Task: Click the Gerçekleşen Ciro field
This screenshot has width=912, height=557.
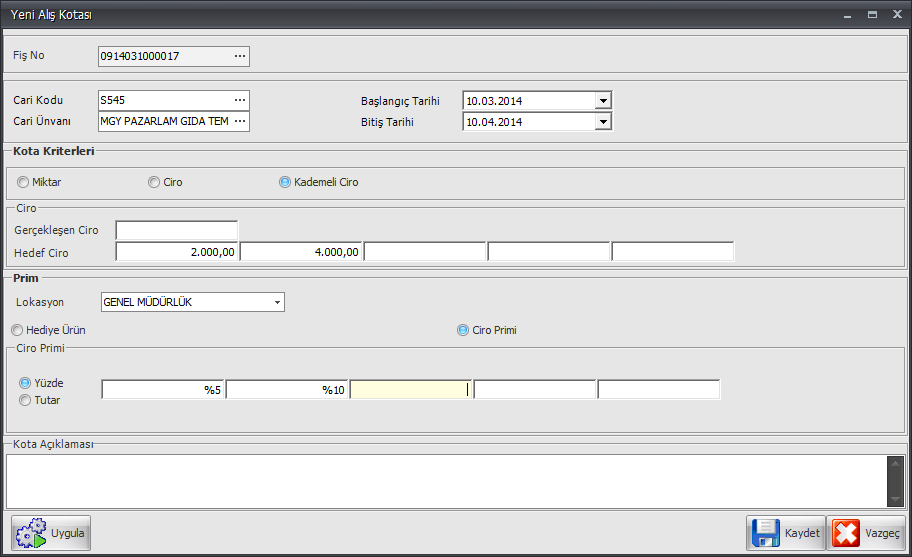Action: 177,230
